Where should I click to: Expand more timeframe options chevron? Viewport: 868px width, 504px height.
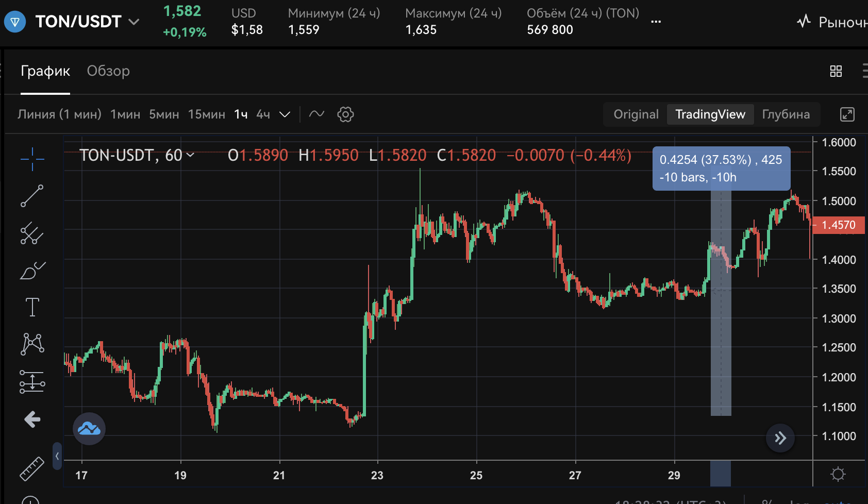tap(285, 114)
